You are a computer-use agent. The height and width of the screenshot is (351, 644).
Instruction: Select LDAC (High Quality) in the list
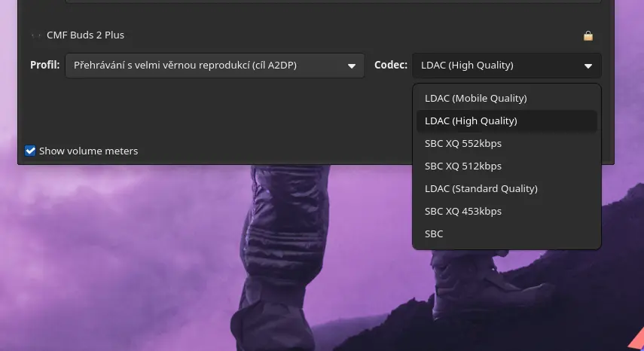coord(507,121)
